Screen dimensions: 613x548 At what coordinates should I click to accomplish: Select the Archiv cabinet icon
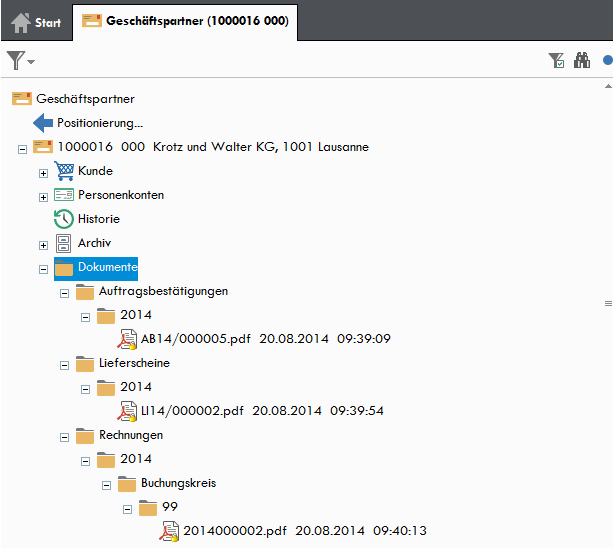pos(63,243)
